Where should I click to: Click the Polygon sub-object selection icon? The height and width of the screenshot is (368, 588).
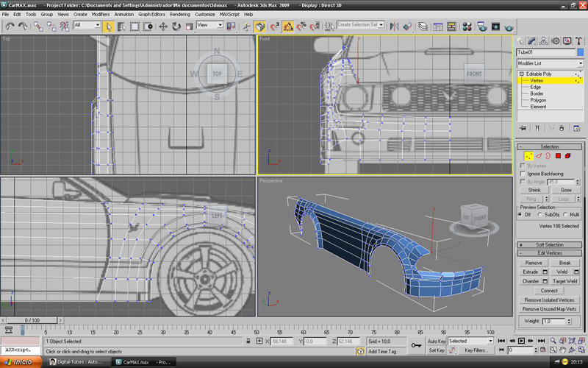tap(559, 156)
